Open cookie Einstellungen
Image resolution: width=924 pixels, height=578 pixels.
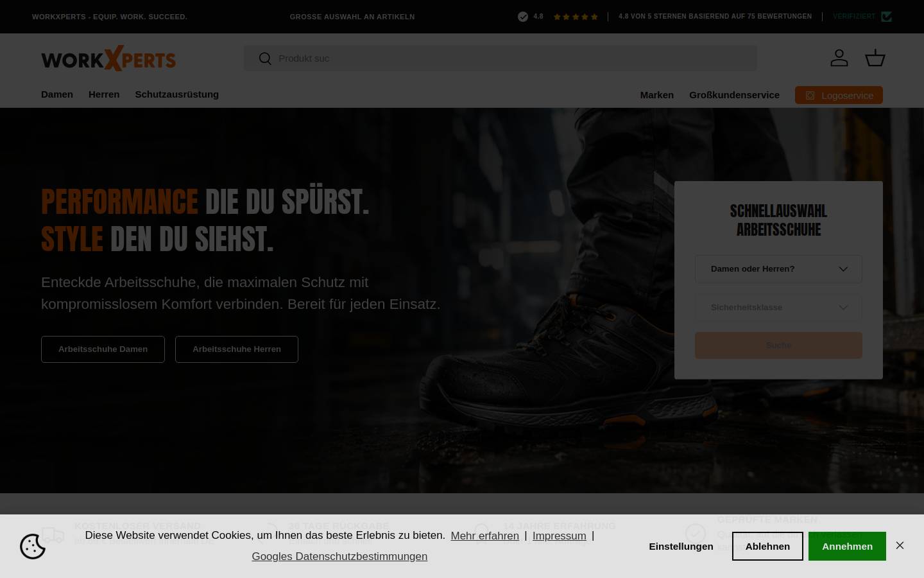681,546
